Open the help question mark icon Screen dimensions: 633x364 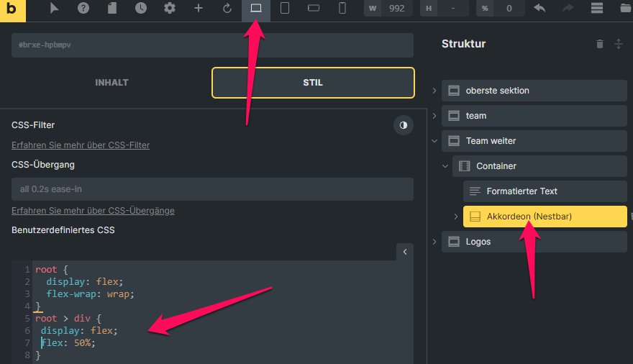83,8
